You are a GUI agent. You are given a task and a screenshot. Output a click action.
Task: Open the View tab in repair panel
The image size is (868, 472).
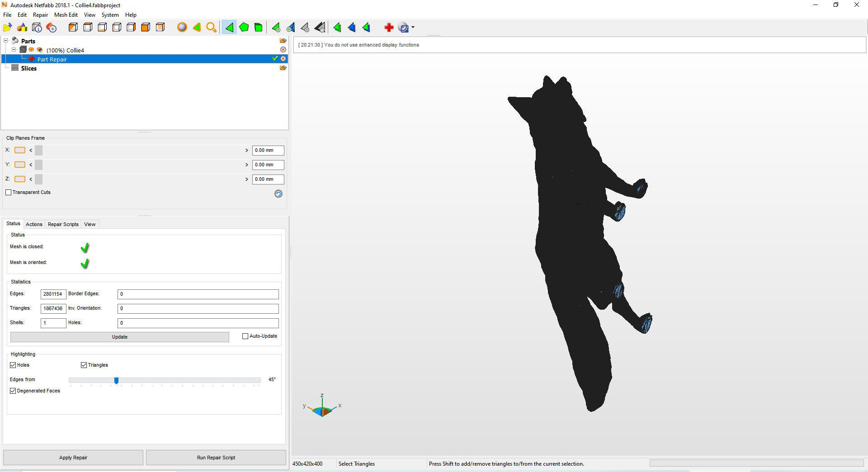point(90,224)
